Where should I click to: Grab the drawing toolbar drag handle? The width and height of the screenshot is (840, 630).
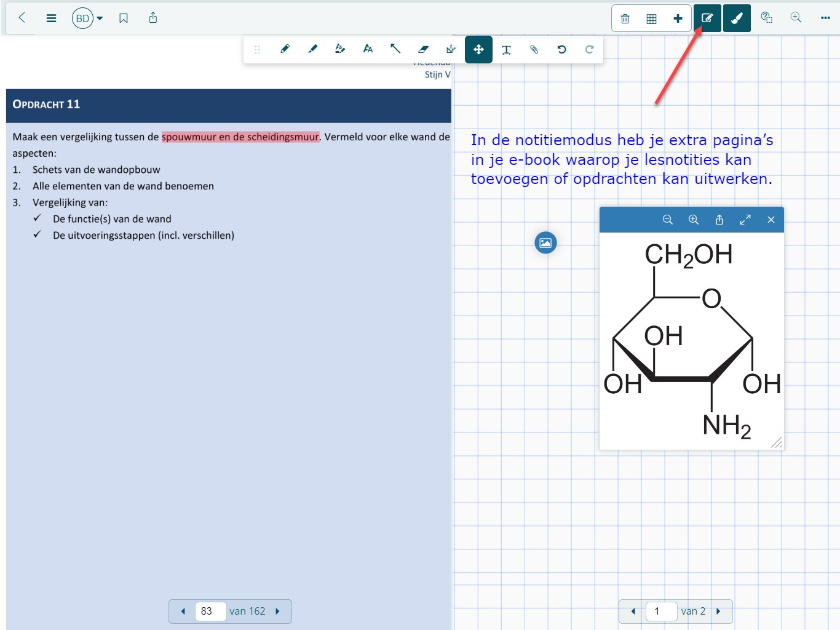pyautogui.click(x=257, y=50)
